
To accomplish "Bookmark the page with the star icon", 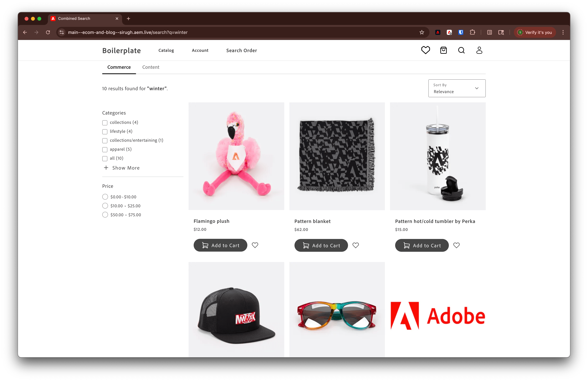I will [x=422, y=32].
